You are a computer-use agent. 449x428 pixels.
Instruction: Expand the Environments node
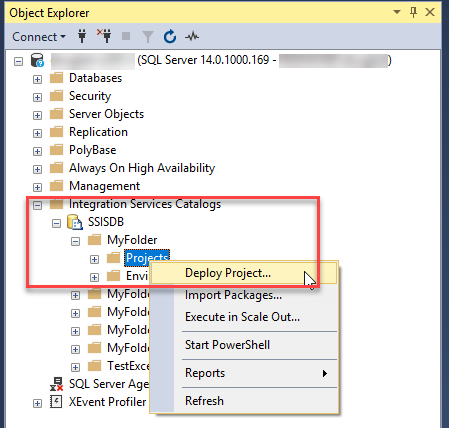click(94, 277)
